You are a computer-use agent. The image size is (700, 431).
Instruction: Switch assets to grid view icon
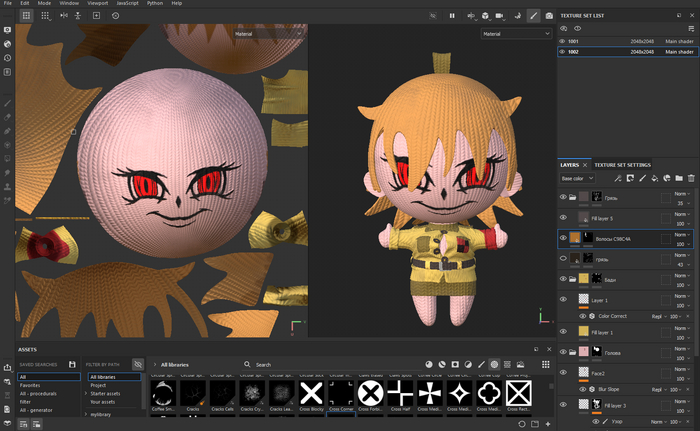click(546, 364)
